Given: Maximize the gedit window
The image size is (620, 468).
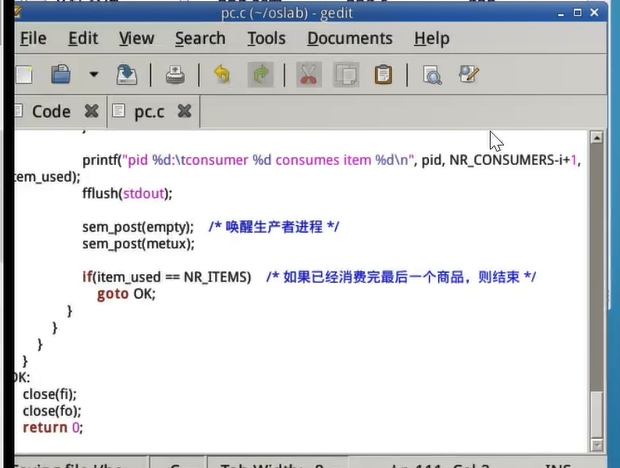Looking at the screenshot, I should (577, 13).
